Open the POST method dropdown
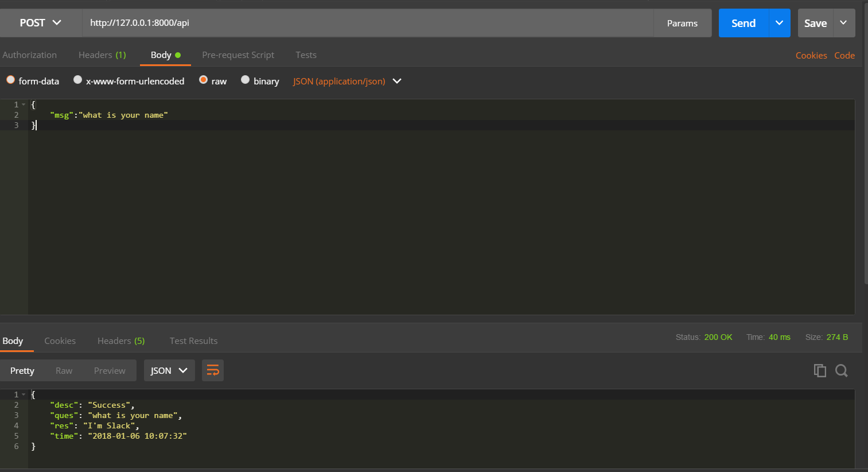This screenshot has width=868, height=472. coord(40,23)
